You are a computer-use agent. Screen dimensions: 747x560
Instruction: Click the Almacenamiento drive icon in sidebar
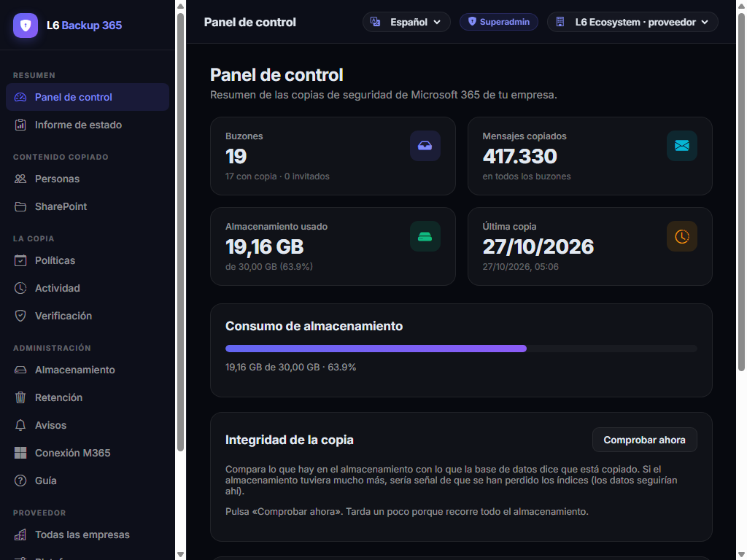20,370
